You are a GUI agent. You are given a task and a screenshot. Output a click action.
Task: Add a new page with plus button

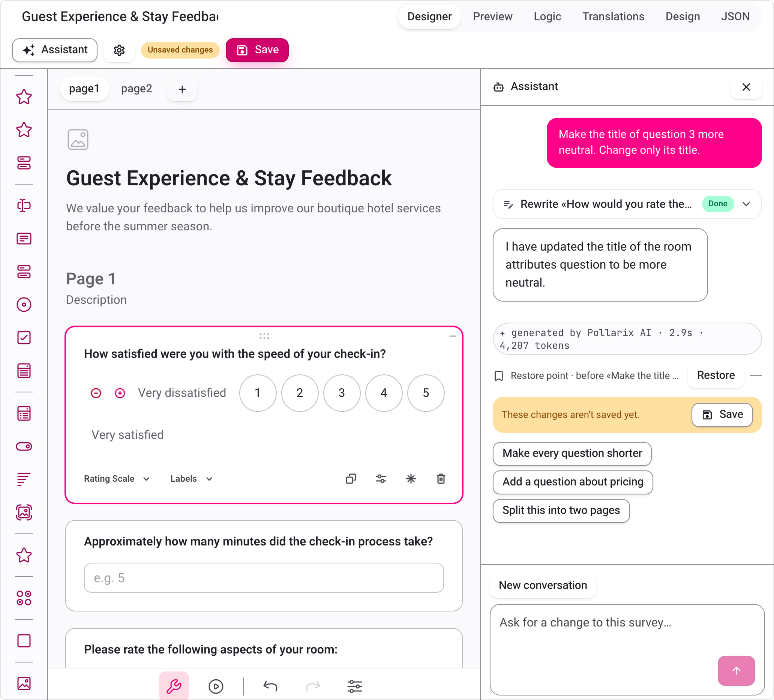point(182,89)
